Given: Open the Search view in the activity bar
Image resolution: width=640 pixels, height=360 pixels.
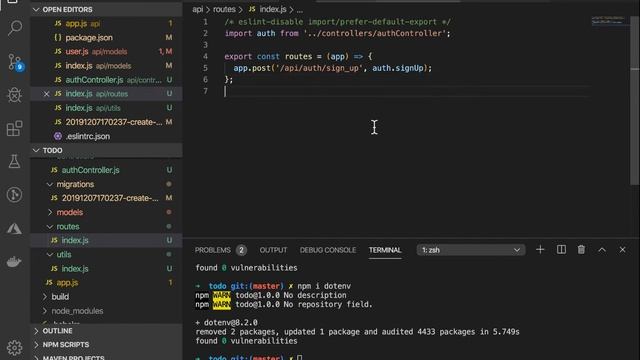Looking at the screenshot, I should [15, 28].
